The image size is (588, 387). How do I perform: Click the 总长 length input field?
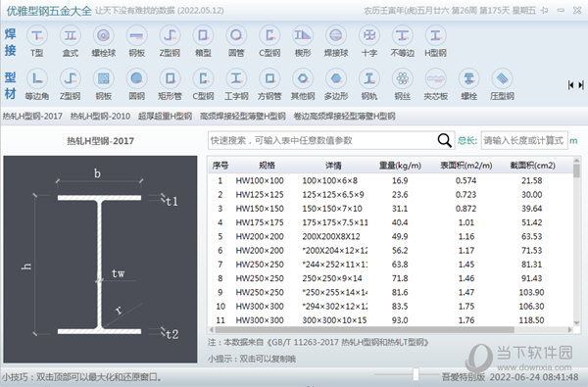pos(524,140)
